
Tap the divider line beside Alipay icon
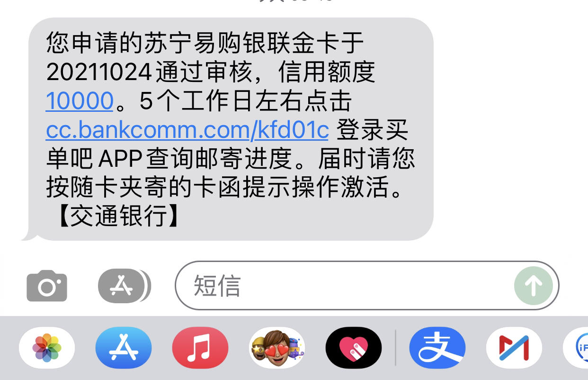point(395,348)
